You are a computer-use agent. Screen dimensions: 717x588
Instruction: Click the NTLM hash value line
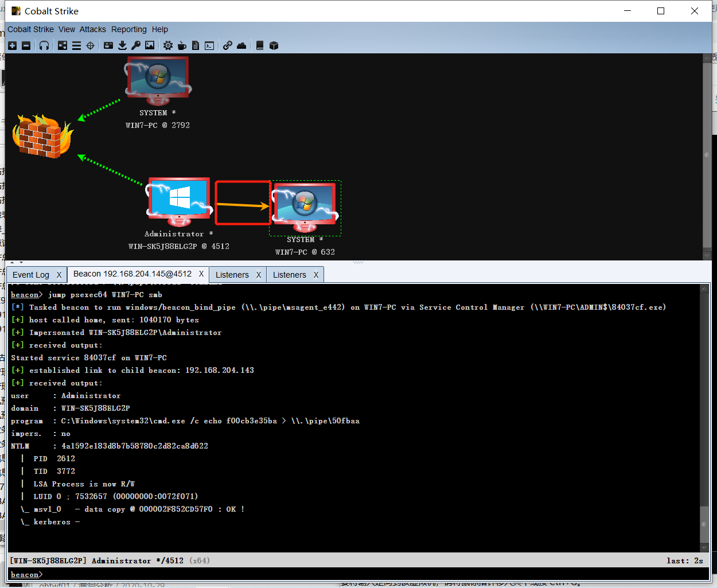[x=110, y=446]
